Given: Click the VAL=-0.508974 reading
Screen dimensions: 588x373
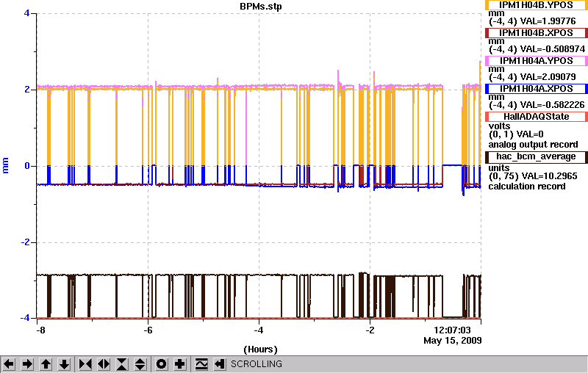Looking at the screenshot, I should [x=552, y=49].
